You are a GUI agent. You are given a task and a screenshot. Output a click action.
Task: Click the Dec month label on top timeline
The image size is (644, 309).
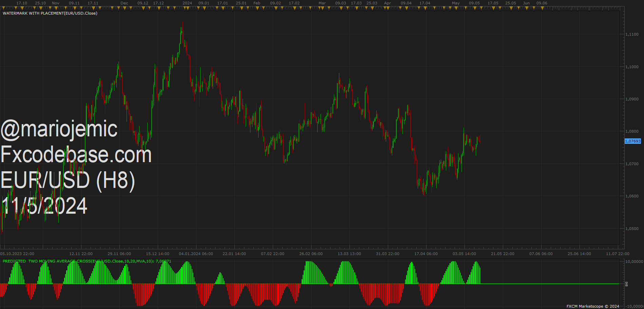pos(124,3)
